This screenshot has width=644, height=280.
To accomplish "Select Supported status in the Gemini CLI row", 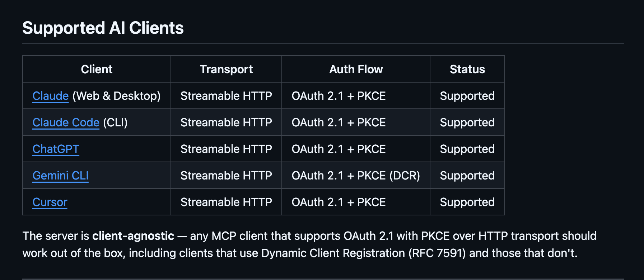I will [x=467, y=176].
